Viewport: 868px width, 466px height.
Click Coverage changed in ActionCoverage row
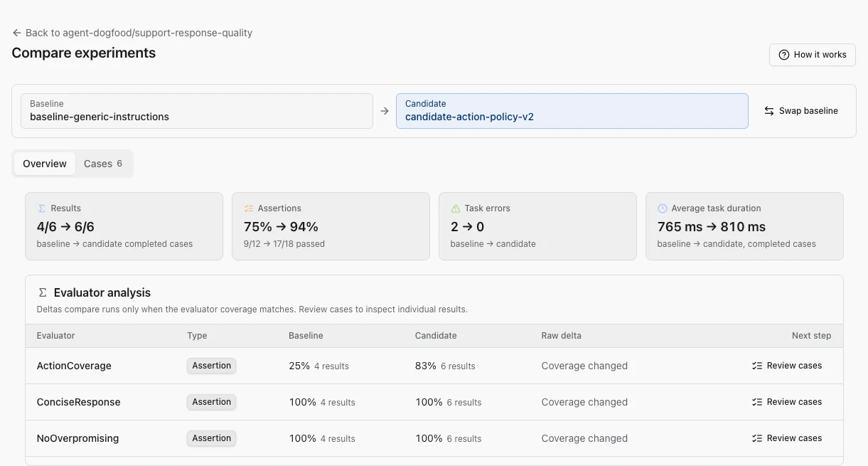[x=584, y=366]
